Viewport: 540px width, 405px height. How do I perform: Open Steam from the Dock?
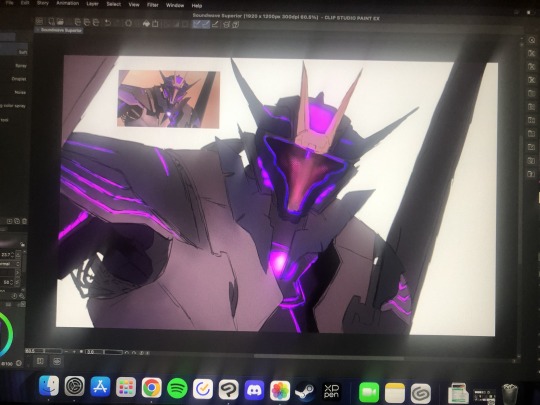coord(305,391)
